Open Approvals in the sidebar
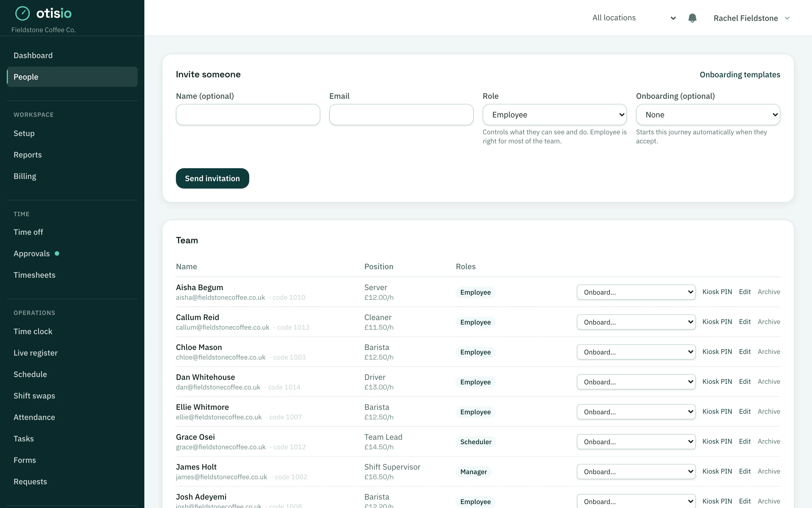 pos(72,254)
